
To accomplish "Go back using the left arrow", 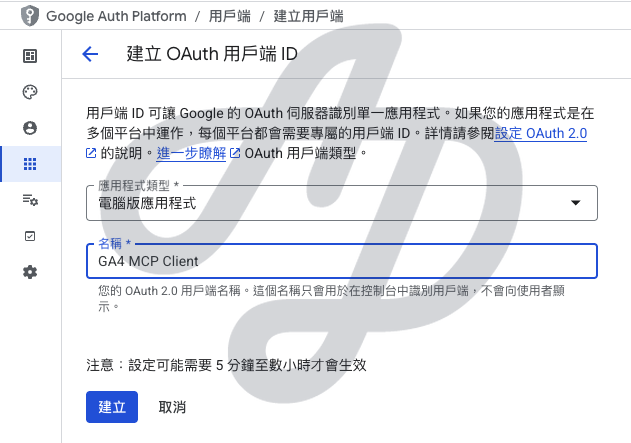I will pyautogui.click(x=91, y=54).
